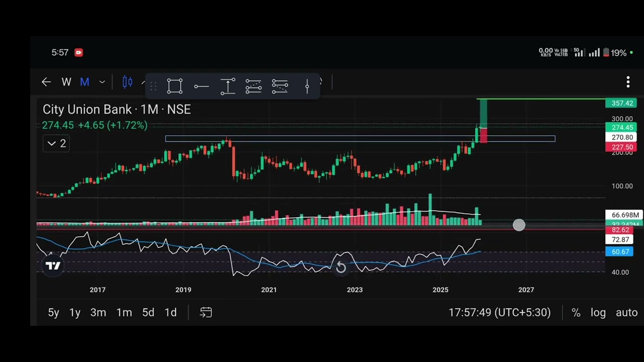Screen dimensions: 644x362
Task: Grab the round gray handle on the pane divider
Action: 519,225
